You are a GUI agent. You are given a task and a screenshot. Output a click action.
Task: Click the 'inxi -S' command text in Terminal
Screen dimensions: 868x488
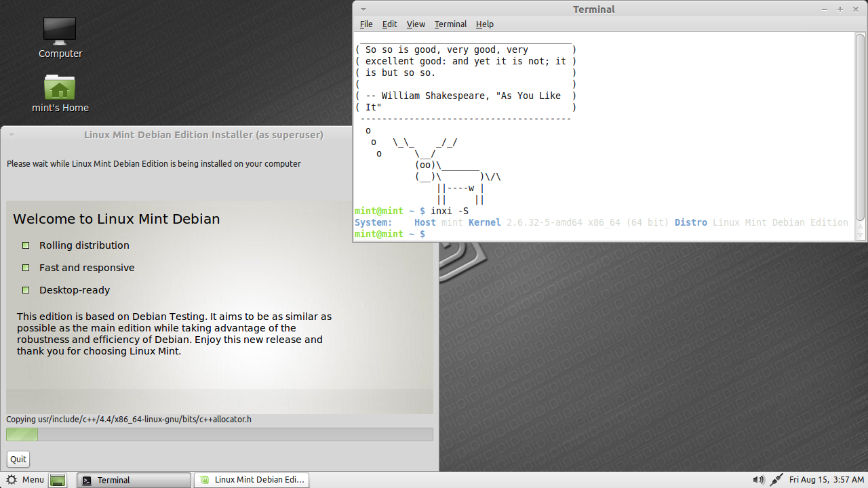450,211
